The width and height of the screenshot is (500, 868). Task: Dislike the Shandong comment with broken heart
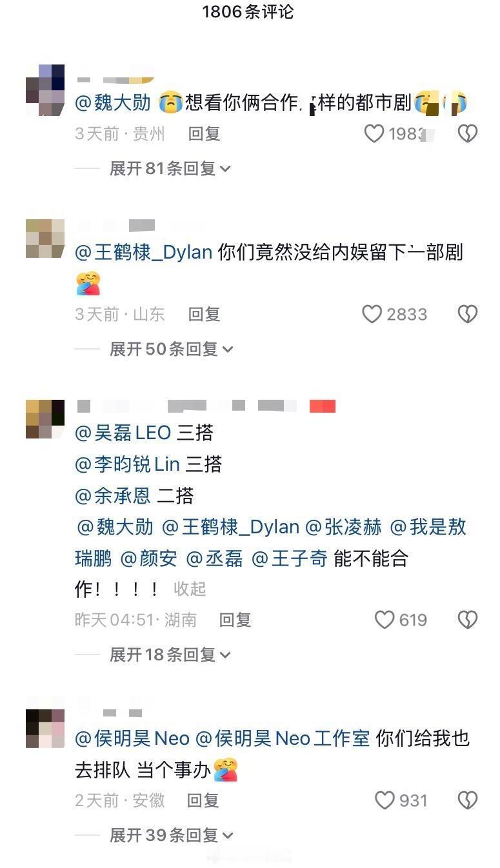467,314
